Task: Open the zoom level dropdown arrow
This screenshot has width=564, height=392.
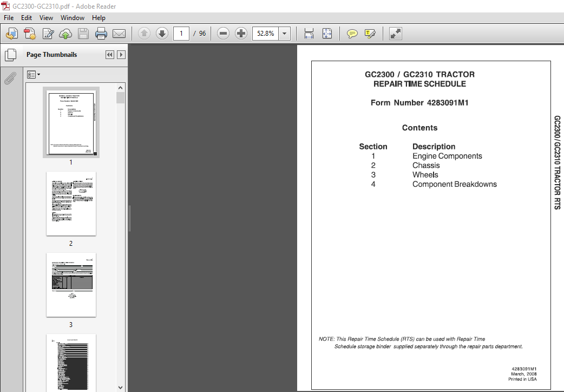Action: [x=285, y=34]
